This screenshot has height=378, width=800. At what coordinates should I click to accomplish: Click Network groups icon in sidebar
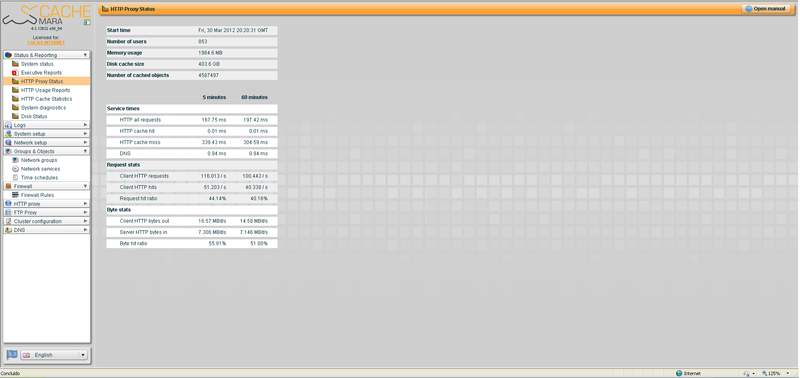pyautogui.click(x=15, y=160)
